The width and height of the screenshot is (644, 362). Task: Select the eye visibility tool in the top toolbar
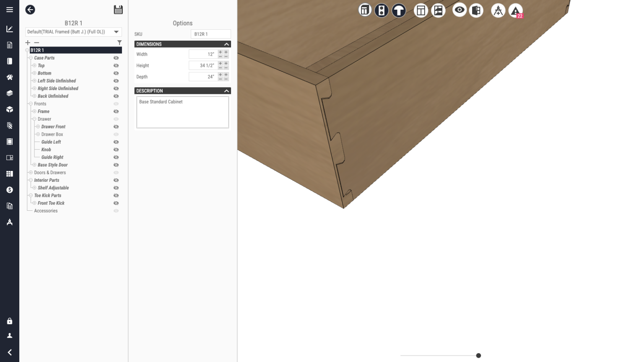click(x=460, y=10)
